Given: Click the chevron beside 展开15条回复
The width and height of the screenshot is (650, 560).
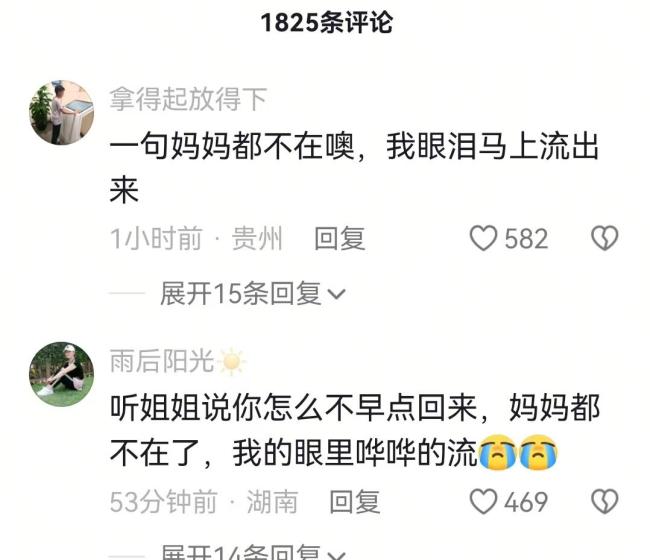Looking at the screenshot, I should (336, 294).
